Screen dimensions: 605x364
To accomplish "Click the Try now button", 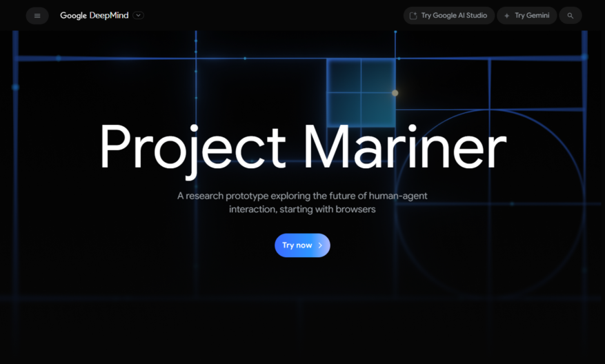I will coord(302,245).
